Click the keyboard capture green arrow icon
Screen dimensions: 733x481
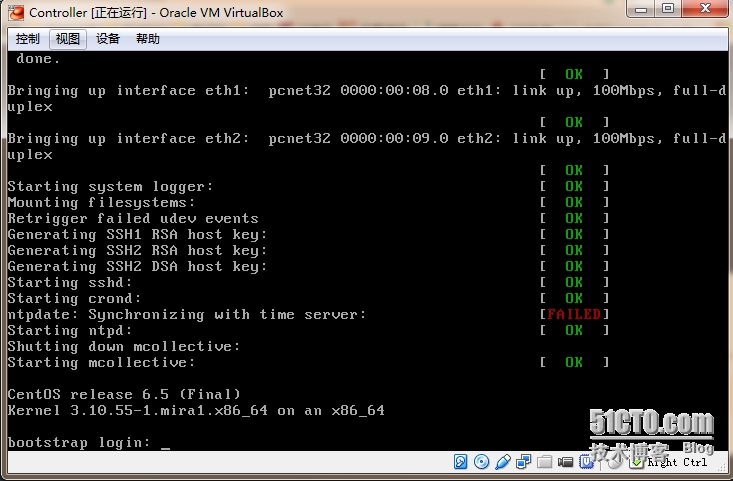(637, 462)
